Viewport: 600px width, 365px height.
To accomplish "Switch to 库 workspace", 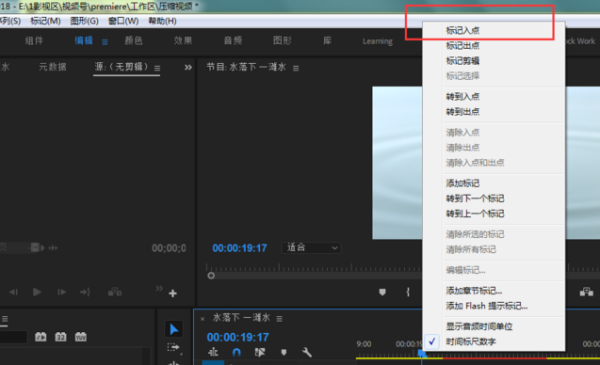I will [x=327, y=41].
